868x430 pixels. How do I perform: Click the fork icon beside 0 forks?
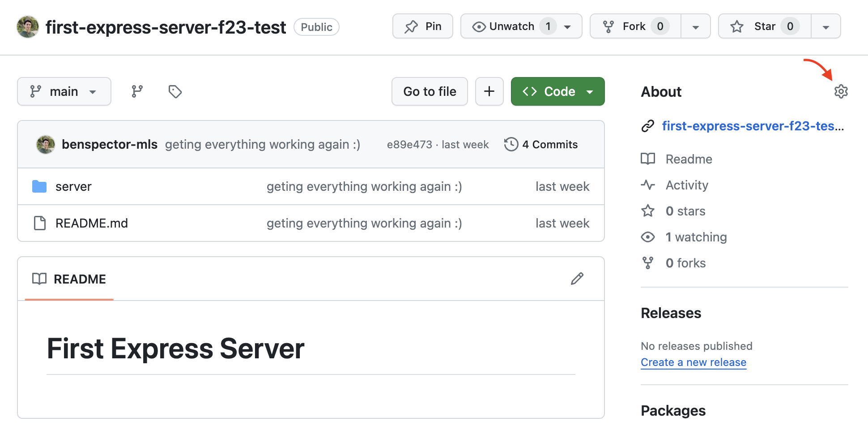point(647,263)
